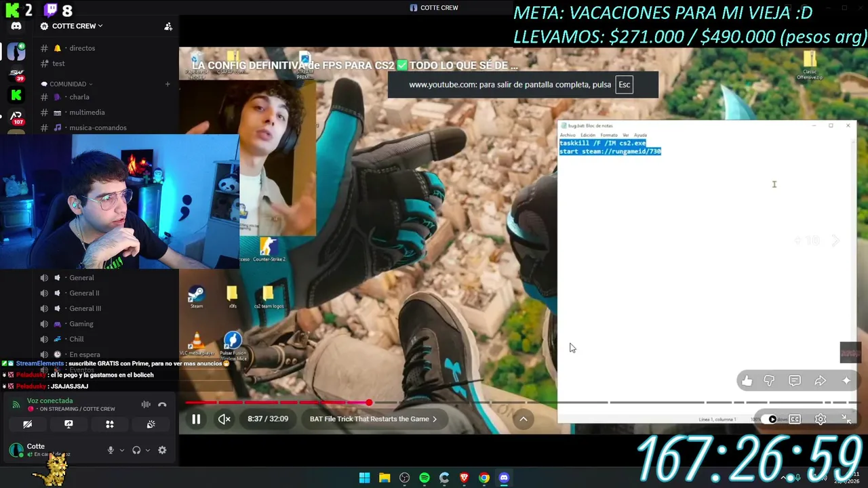Open Spotify from the taskbar
Viewport: 868px width, 488px height.
[x=425, y=478]
